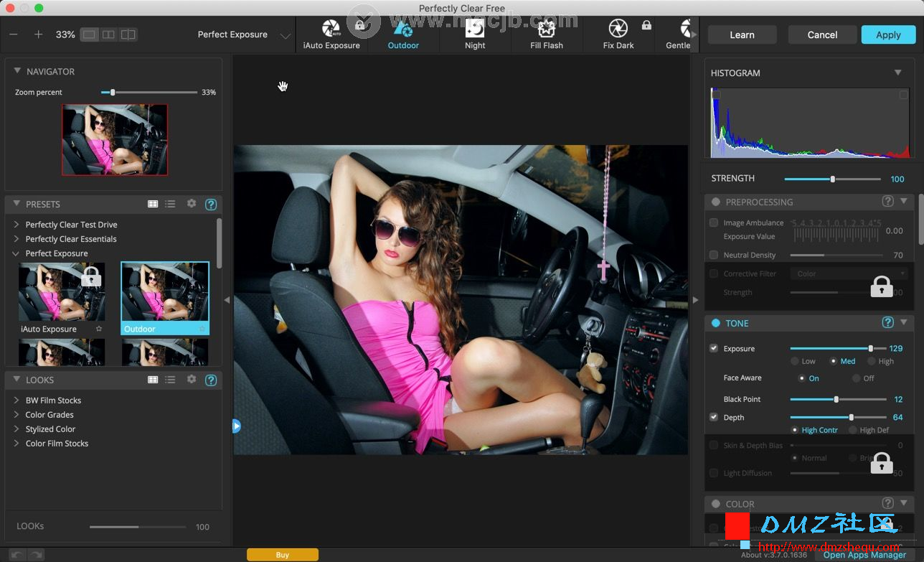Expand Color Grades looks
This screenshot has height=562, width=924.
click(16, 415)
